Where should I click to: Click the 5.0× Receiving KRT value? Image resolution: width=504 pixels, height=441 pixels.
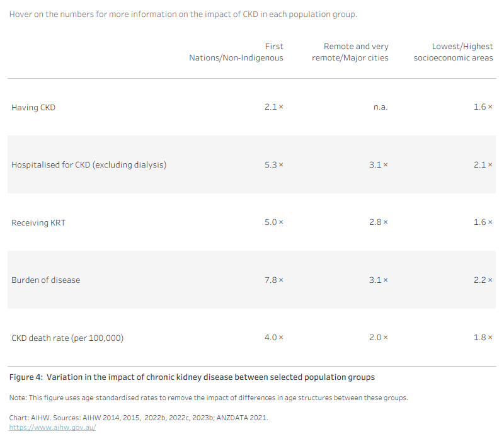click(x=274, y=222)
